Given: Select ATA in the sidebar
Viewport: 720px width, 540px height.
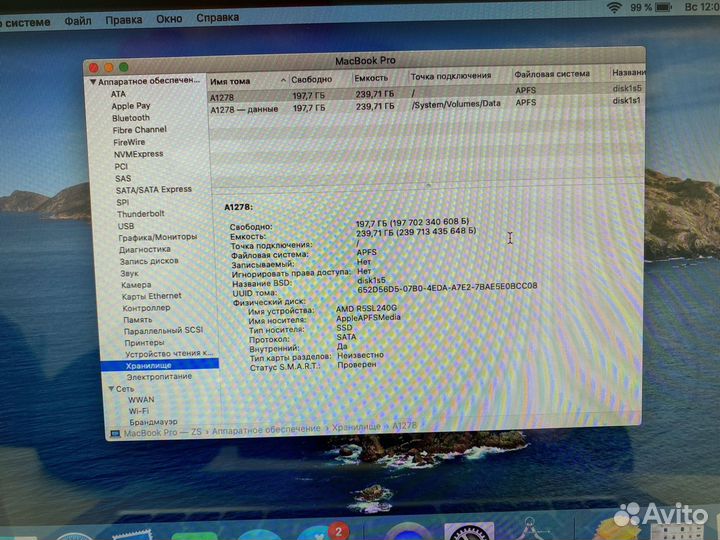Looking at the screenshot, I should click(x=118, y=94).
